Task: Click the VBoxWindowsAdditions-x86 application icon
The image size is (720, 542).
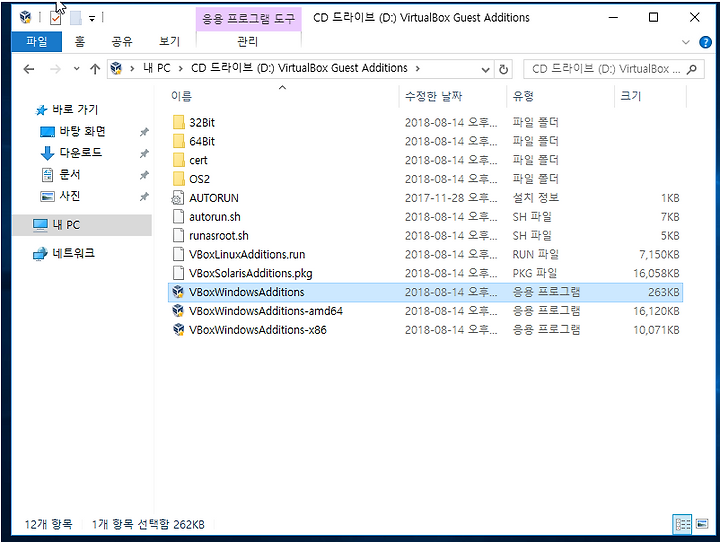Action: tap(178, 330)
